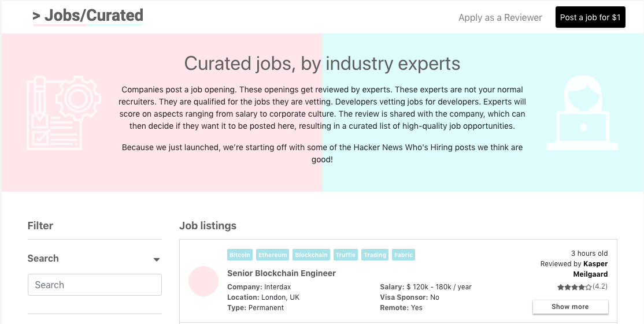Expand job details with Show more

(x=570, y=307)
